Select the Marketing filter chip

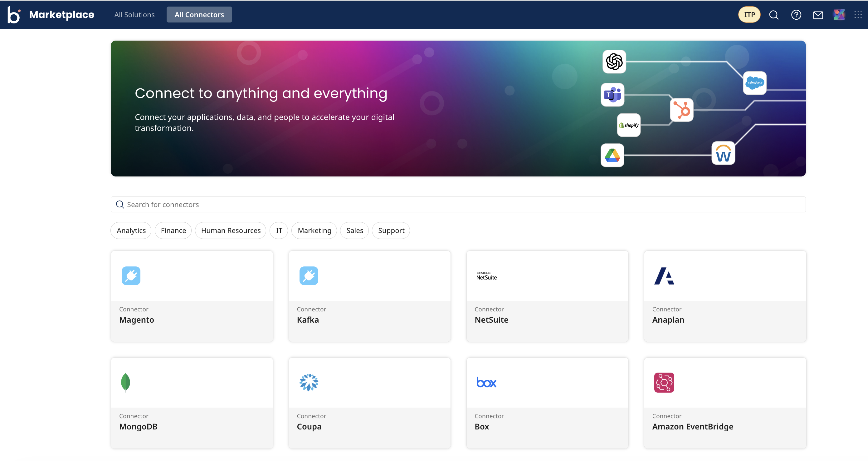[x=314, y=230]
